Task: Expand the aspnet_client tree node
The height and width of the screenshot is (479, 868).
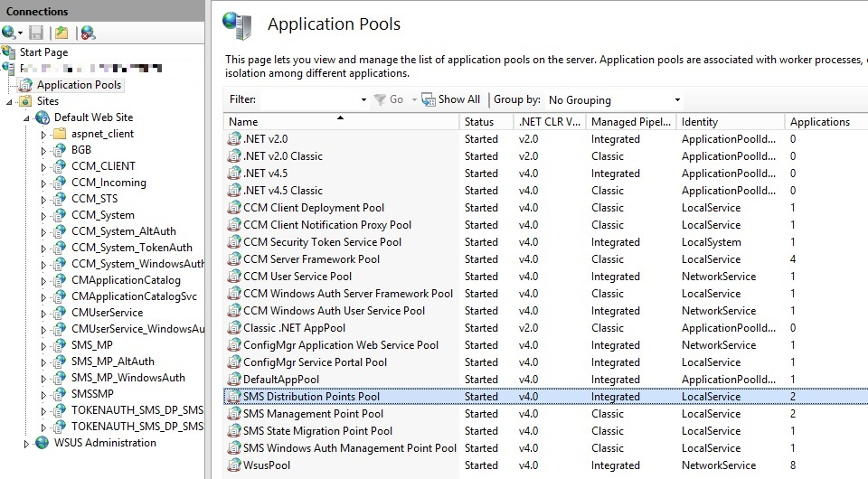Action: (x=43, y=135)
